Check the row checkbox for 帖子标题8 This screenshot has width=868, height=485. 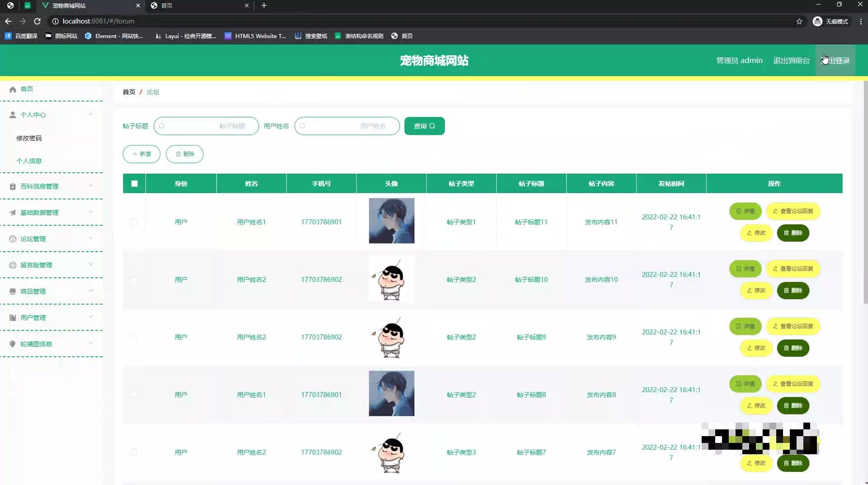click(x=133, y=395)
